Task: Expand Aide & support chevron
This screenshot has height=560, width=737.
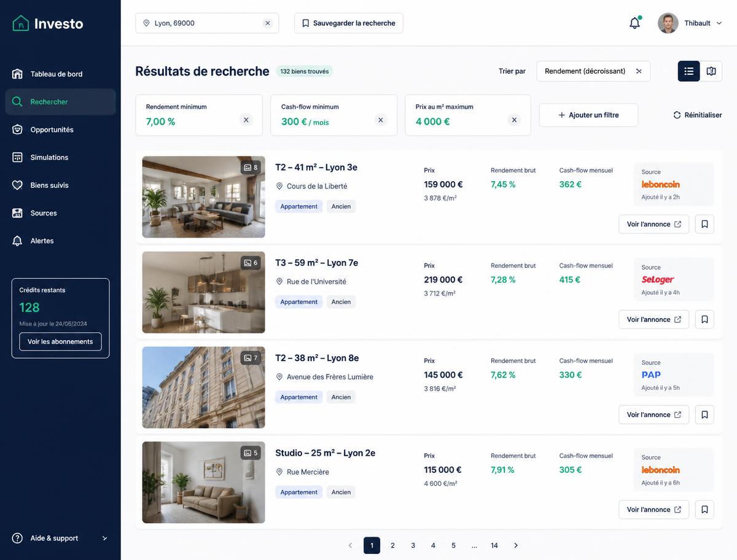Action: coord(104,539)
